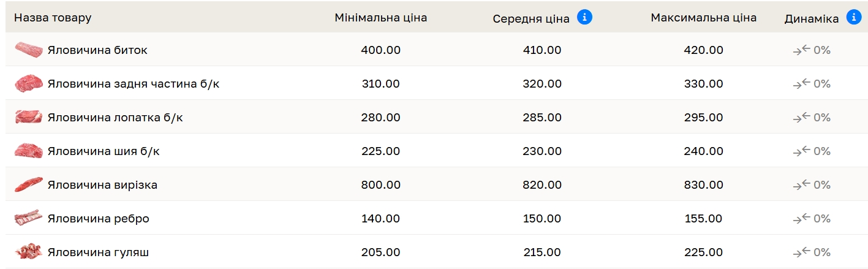Image resolution: width=868 pixels, height=269 pixels.
Task: Click the Яловичина лопатка б/к product name
Action: point(115,117)
